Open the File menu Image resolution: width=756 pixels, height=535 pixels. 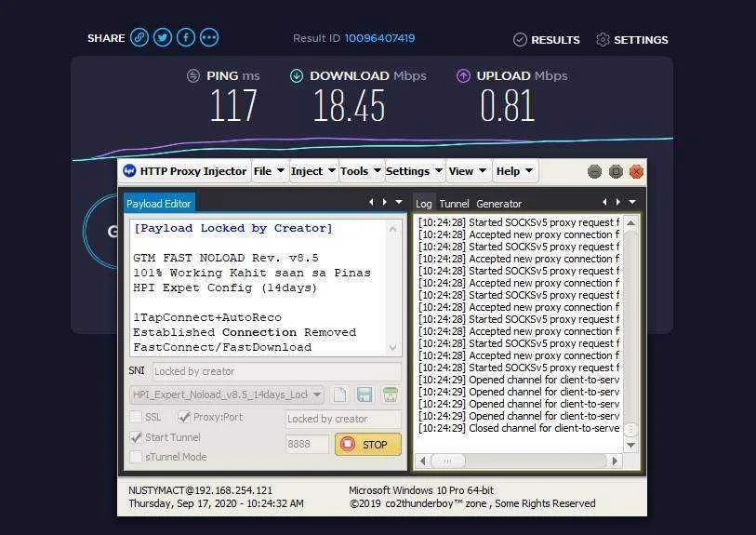pos(269,171)
